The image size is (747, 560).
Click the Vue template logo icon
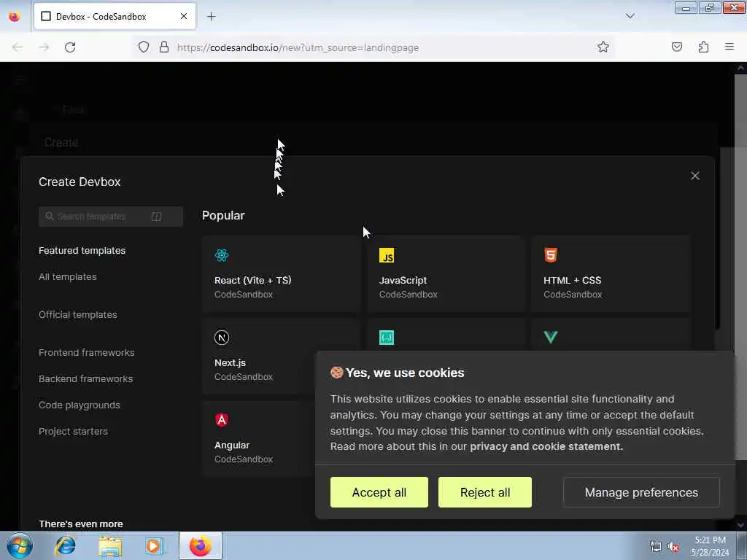coord(551,338)
